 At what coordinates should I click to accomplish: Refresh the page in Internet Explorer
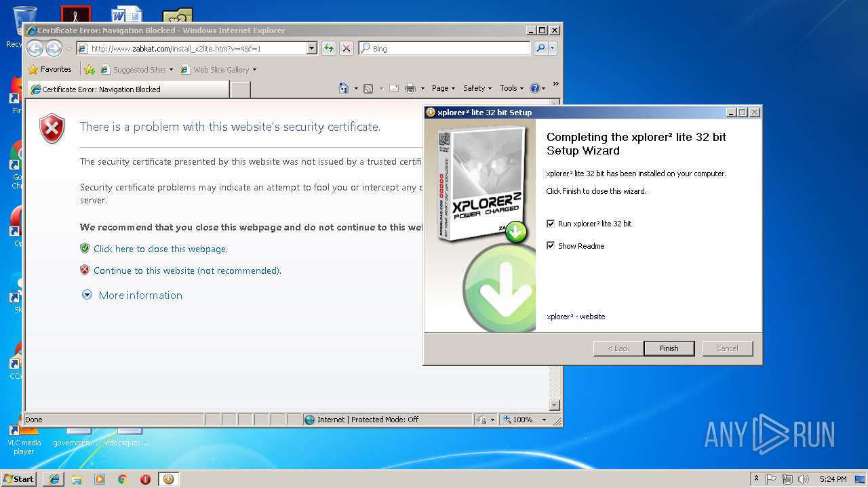(x=329, y=48)
